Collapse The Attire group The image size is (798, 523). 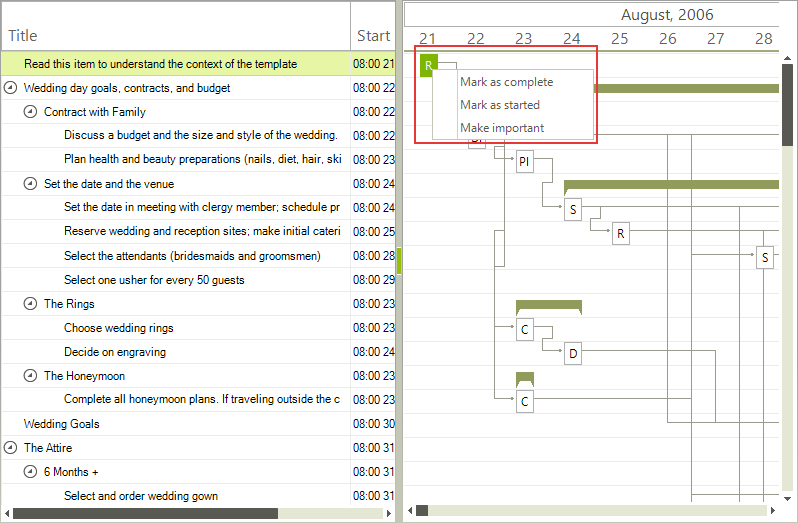point(10,448)
